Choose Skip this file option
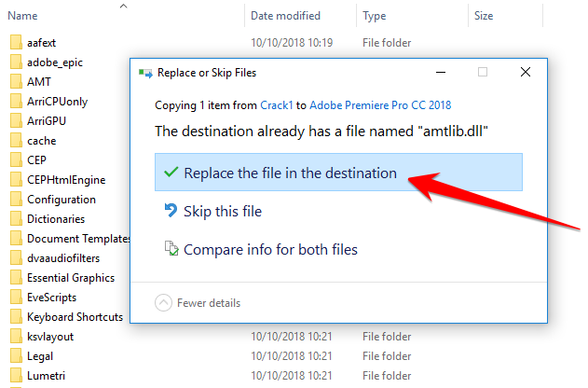The height and width of the screenshot is (388, 588). point(223,211)
